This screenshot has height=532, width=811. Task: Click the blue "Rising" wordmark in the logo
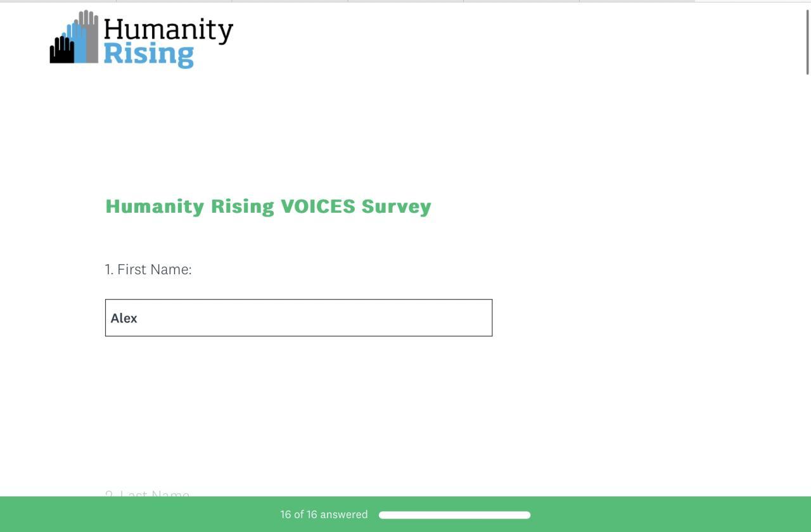(148, 54)
